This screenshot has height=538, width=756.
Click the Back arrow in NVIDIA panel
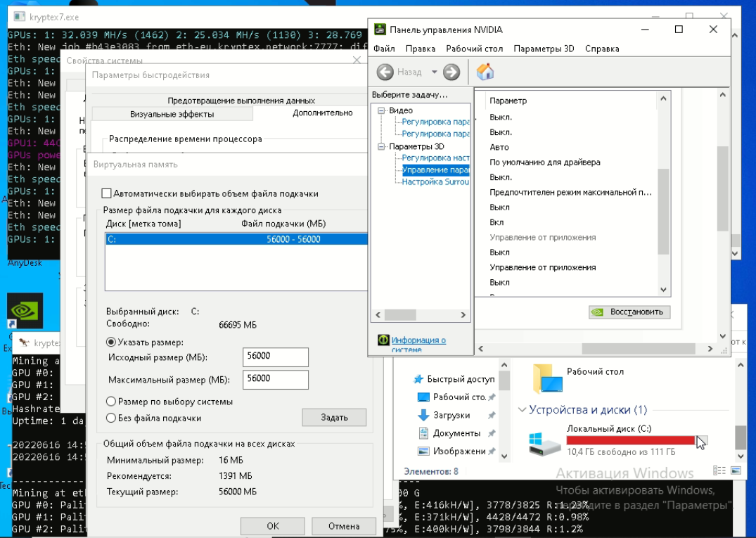click(385, 72)
